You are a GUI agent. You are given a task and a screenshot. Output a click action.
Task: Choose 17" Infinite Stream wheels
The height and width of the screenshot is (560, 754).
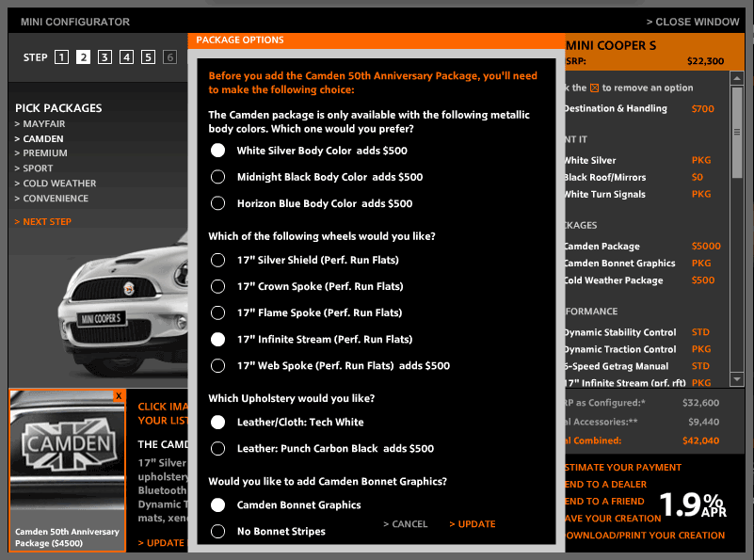(x=217, y=340)
